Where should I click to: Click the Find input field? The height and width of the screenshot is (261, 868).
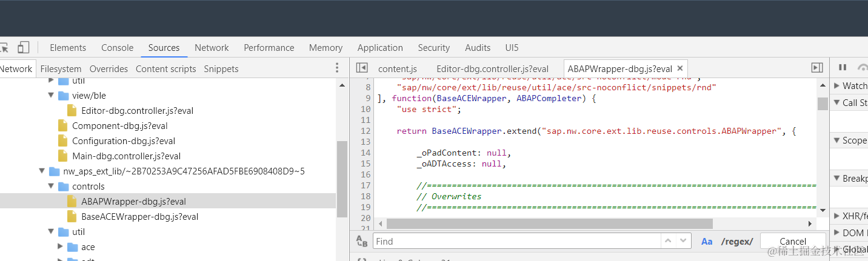(x=516, y=241)
